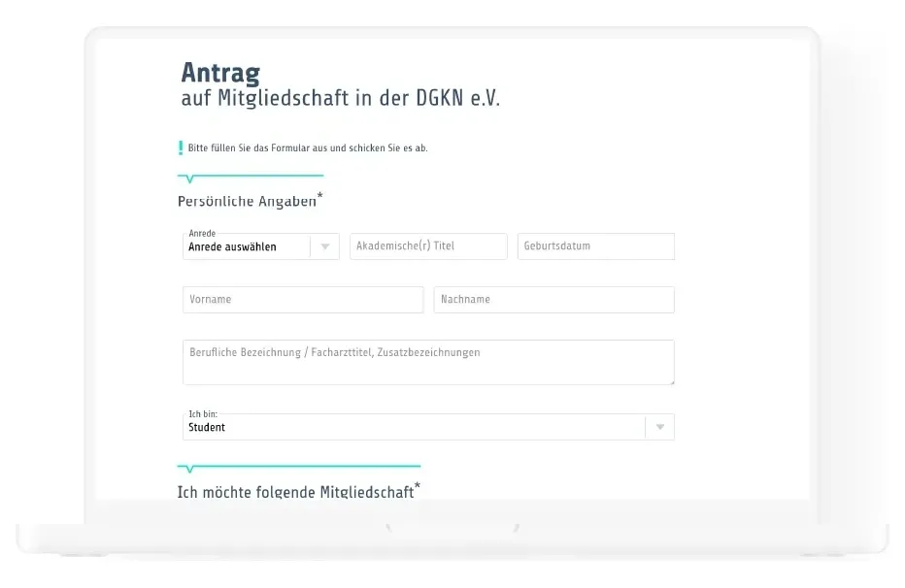Select the 'Anrede auswählen' placeholder text
Viewport: 905px width, 588px height.
pos(232,246)
